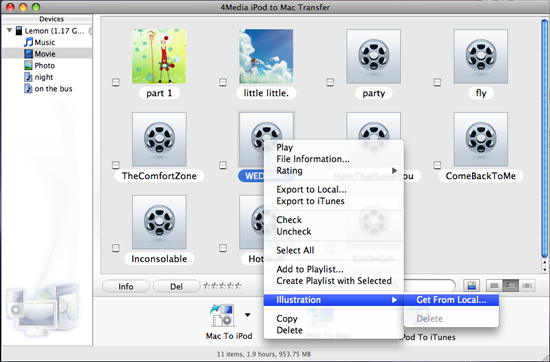
Task: Click the 'part 1' title label
Action: point(159,93)
